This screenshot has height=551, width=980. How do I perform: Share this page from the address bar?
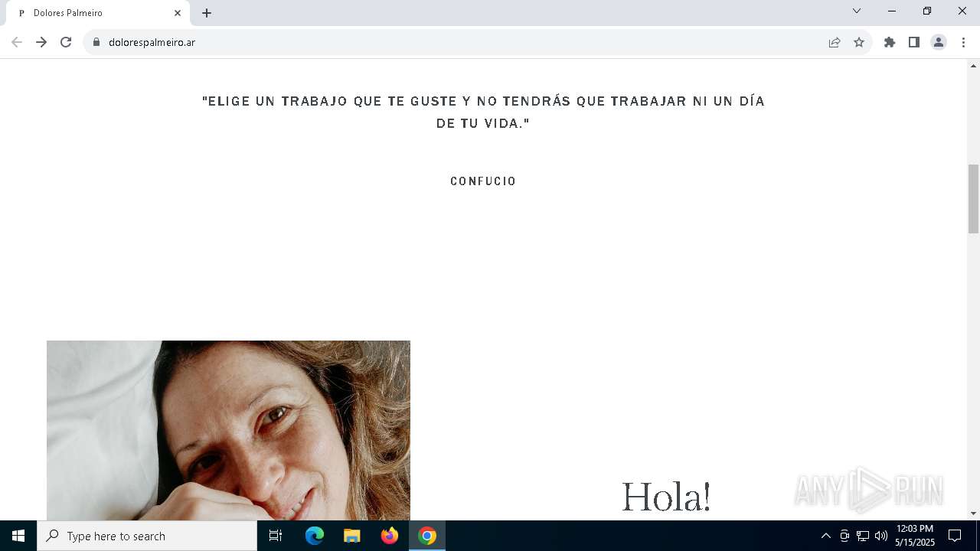coord(835,42)
